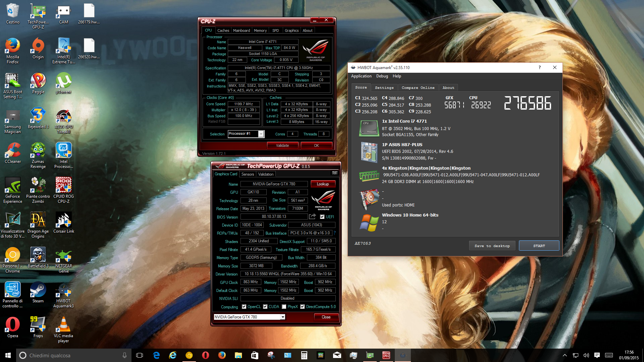Open the Bejeweled 3 desktop icon

[x=38, y=118]
